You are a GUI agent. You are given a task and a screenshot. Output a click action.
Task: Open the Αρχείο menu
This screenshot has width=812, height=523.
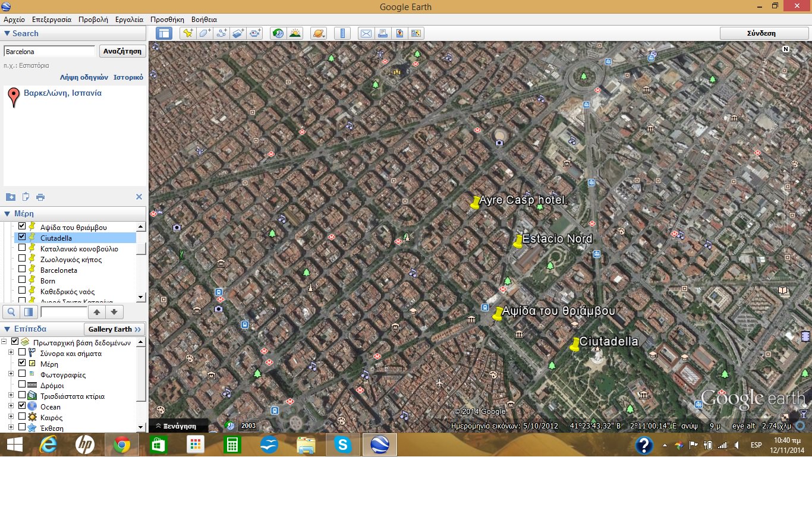point(14,20)
